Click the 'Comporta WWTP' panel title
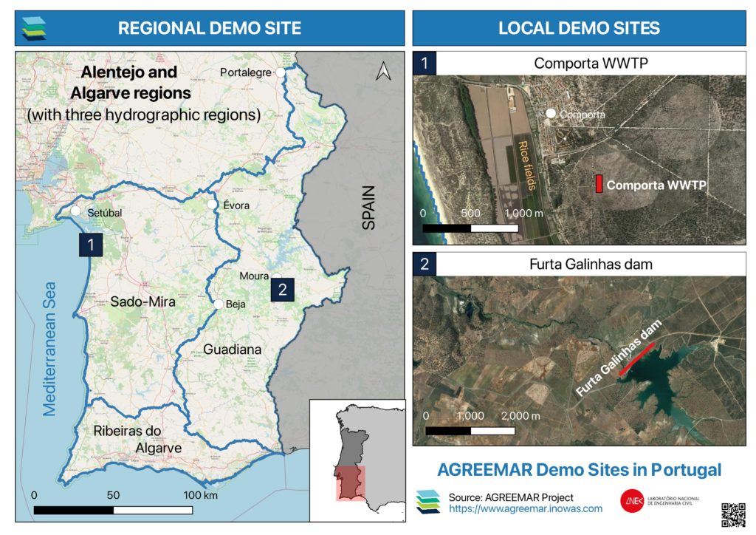The image size is (756, 535). pos(591,64)
